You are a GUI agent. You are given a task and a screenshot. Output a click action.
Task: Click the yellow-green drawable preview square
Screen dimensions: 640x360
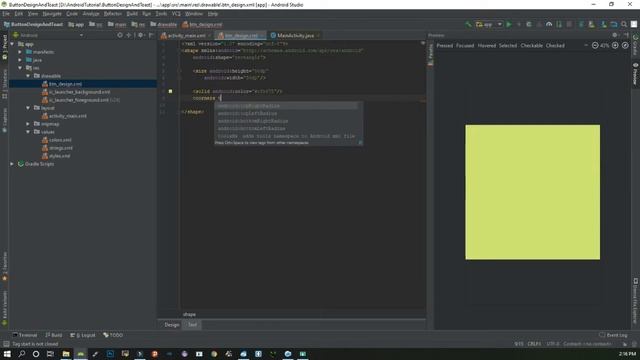[533, 192]
